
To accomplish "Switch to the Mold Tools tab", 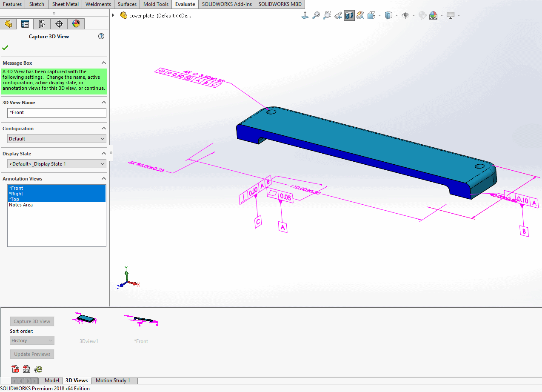I will pos(156,4).
